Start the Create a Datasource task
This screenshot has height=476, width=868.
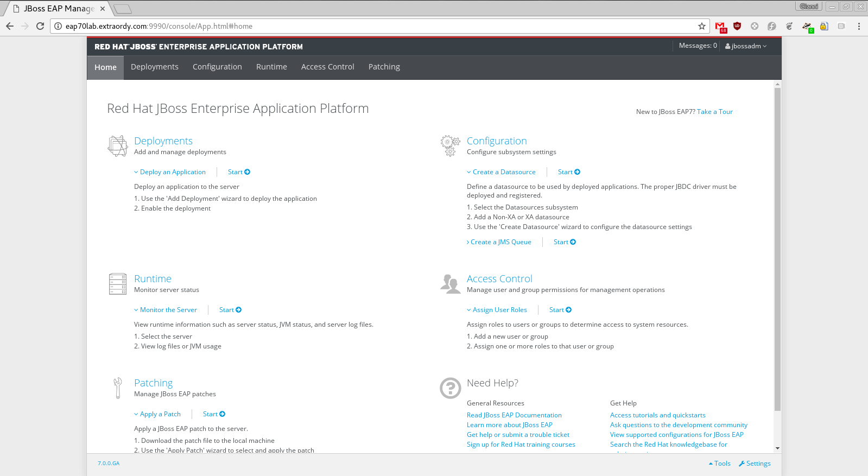pyautogui.click(x=569, y=172)
